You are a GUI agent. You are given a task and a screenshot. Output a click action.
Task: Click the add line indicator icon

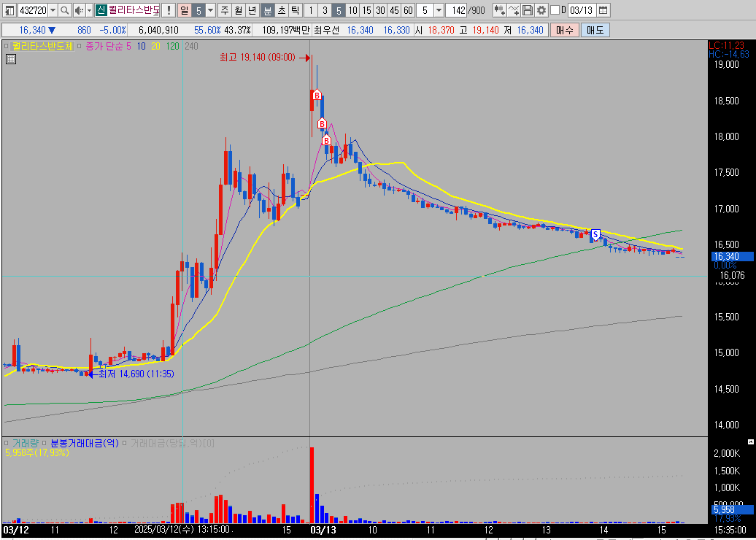coord(514,9)
